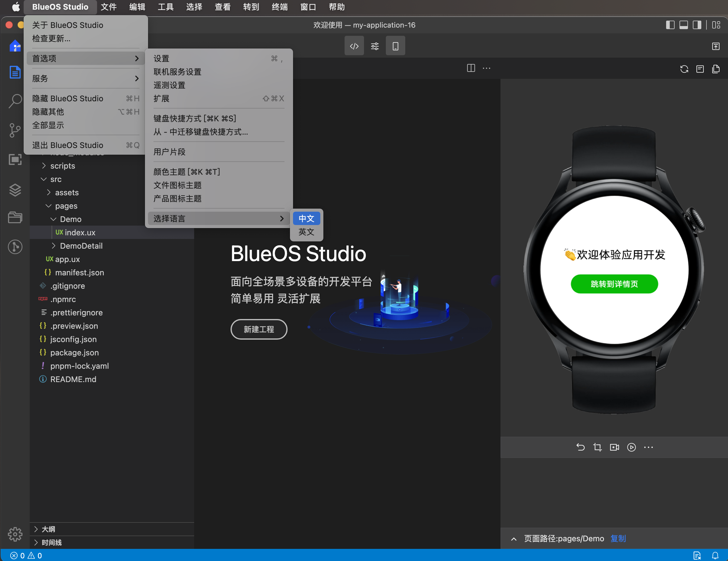Image resolution: width=728 pixels, height=561 pixels.
Task: Choose 检查更新... in app menu
Action: click(85, 38)
